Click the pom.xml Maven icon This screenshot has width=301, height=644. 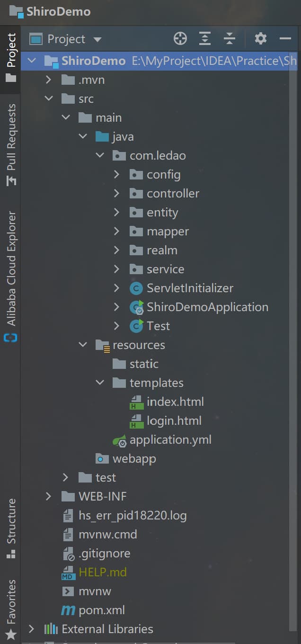tap(68, 610)
